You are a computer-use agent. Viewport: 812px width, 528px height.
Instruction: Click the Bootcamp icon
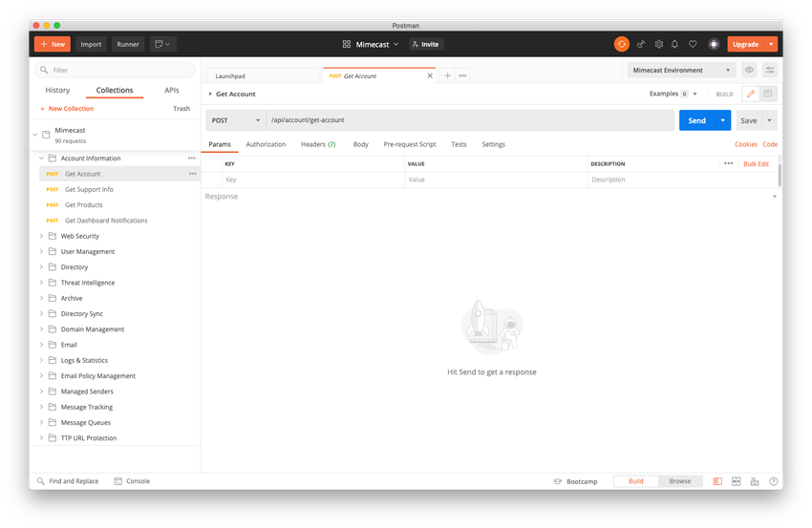(x=557, y=481)
